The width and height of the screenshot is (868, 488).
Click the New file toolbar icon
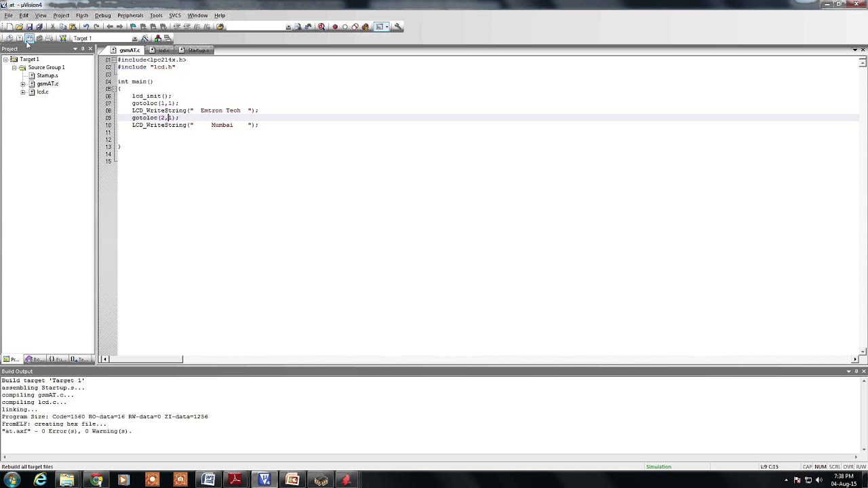tap(9, 26)
